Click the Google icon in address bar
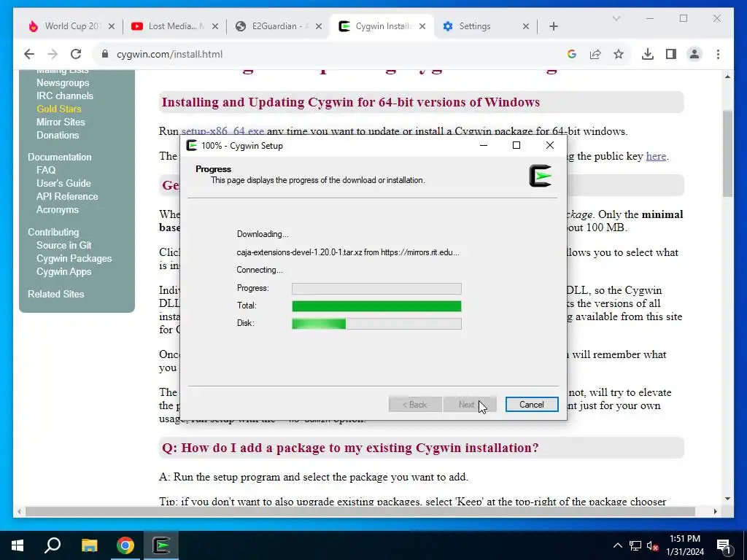This screenshot has height=560, width=747. click(572, 54)
